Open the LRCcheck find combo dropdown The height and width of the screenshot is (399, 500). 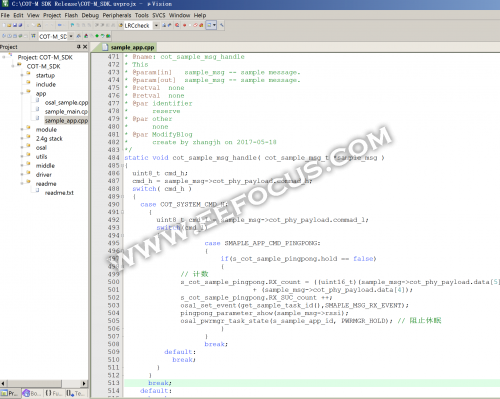[156, 25]
